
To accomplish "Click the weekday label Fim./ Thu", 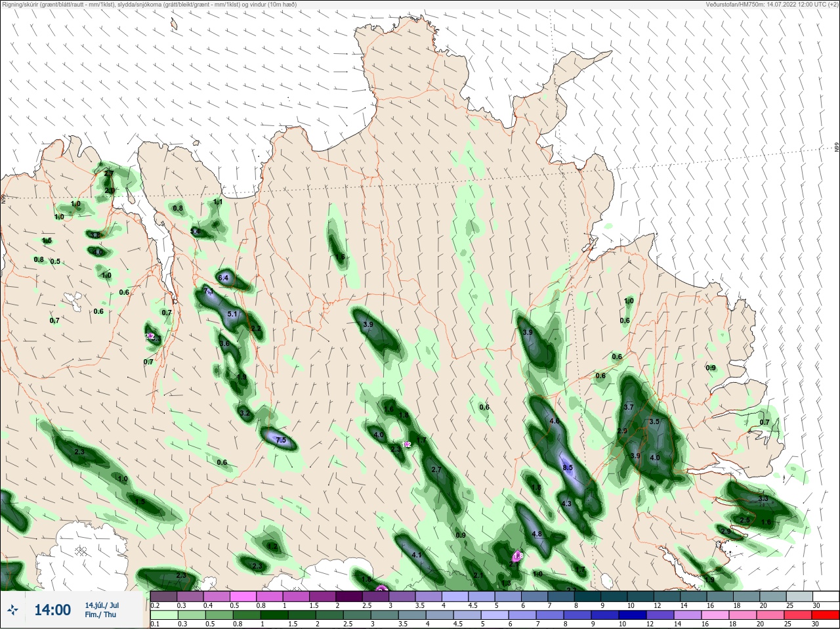I will [x=100, y=615].
